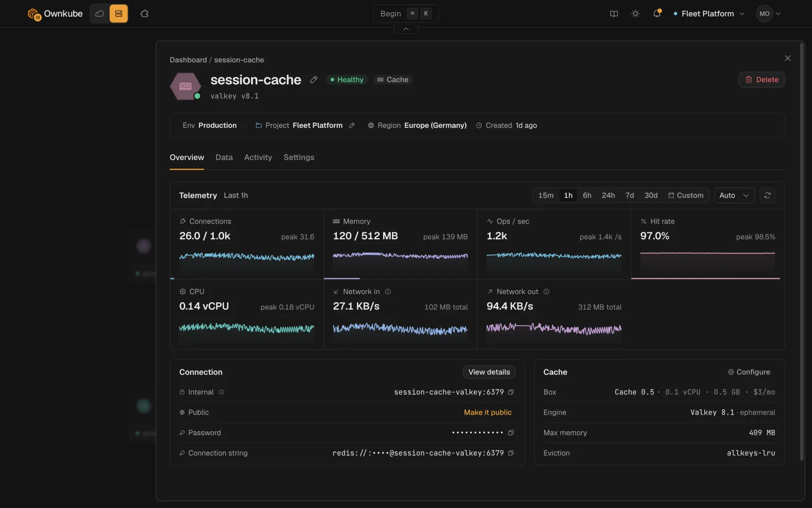Switch to cloud view icon

tap(99, 14)
